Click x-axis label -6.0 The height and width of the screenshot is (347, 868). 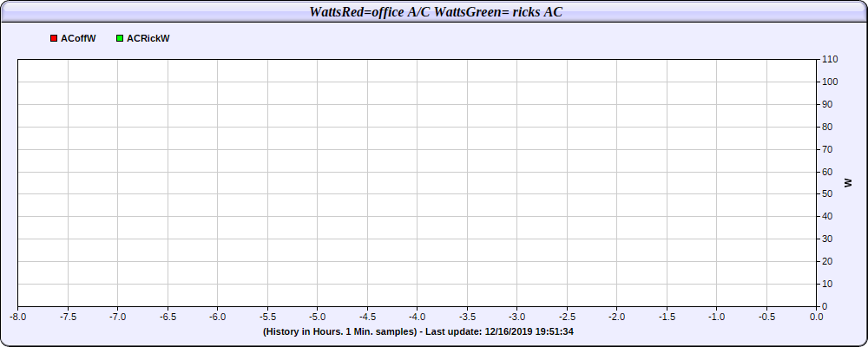pyautogui.click(x=218, y=318)
